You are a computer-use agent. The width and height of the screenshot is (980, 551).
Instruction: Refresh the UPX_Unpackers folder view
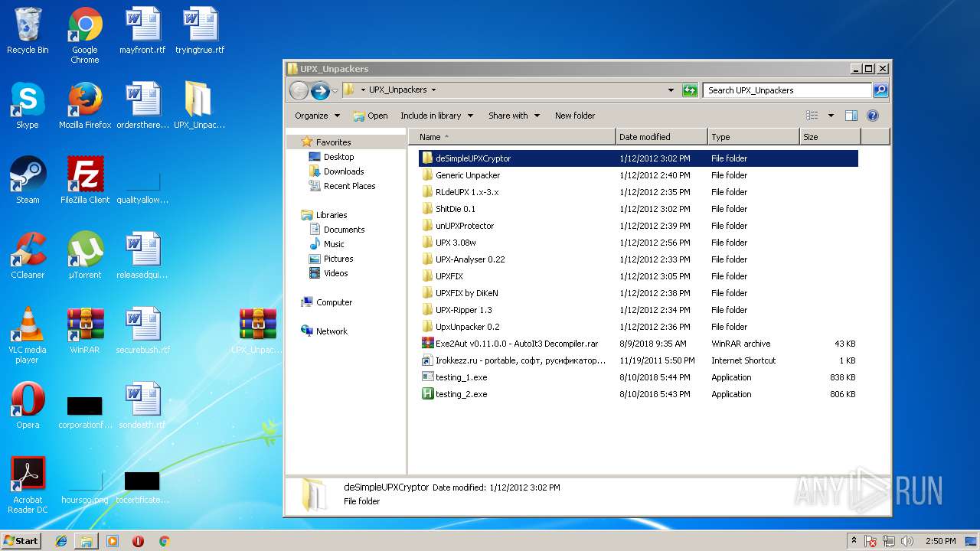coord(690,90)
